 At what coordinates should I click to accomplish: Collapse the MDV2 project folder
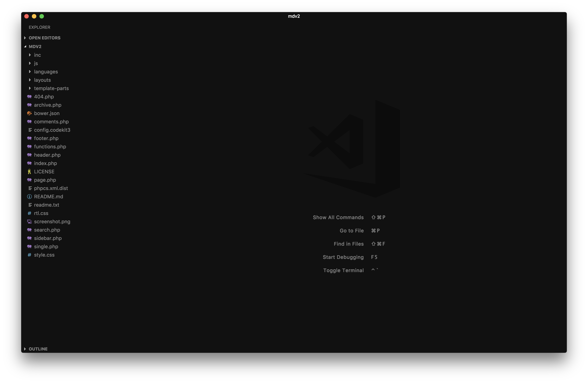25,46
